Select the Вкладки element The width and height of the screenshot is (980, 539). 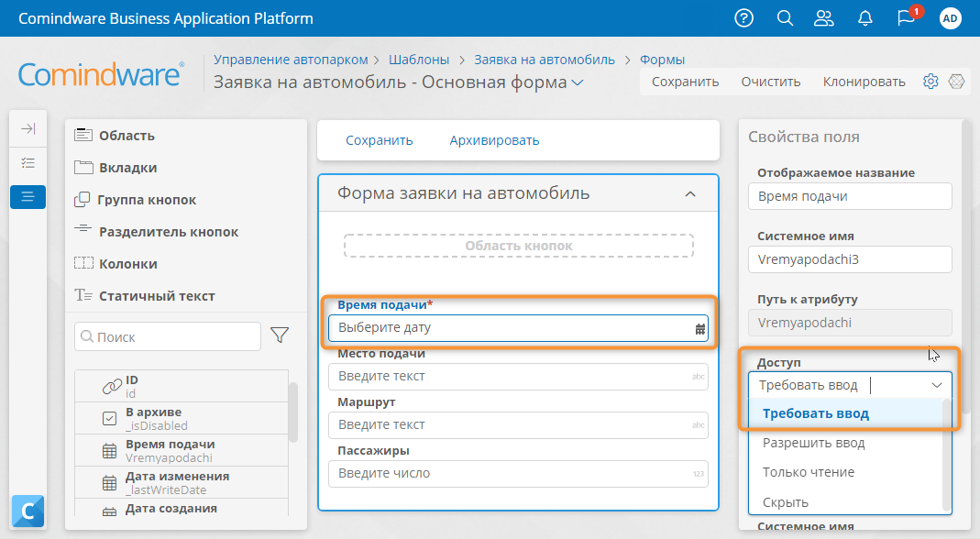coord(116,168)
